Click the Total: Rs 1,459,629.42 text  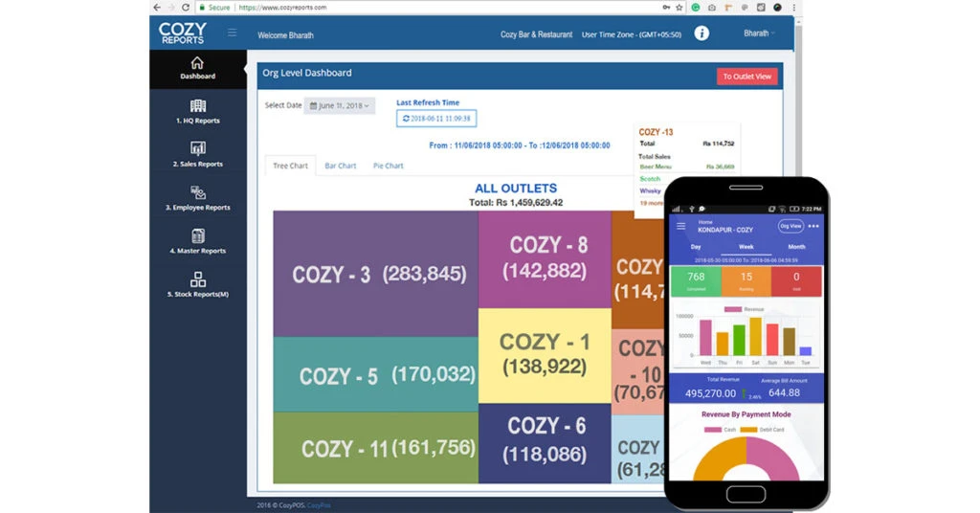pos(516,203)
